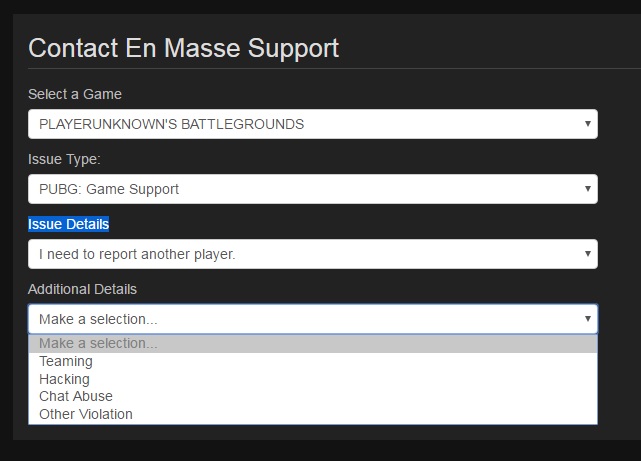641x461 pixels.
Task: Click the 'Select a Game' label
Action: (75, 94)
